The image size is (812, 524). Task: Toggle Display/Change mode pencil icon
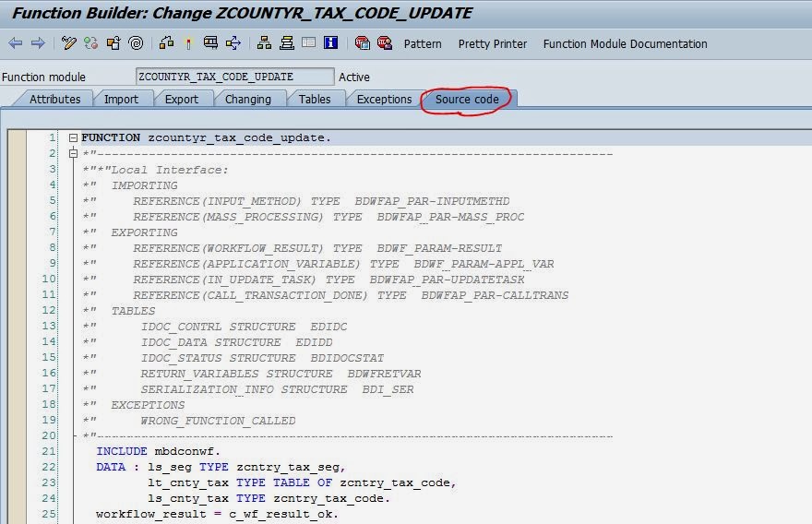[69, 43]
